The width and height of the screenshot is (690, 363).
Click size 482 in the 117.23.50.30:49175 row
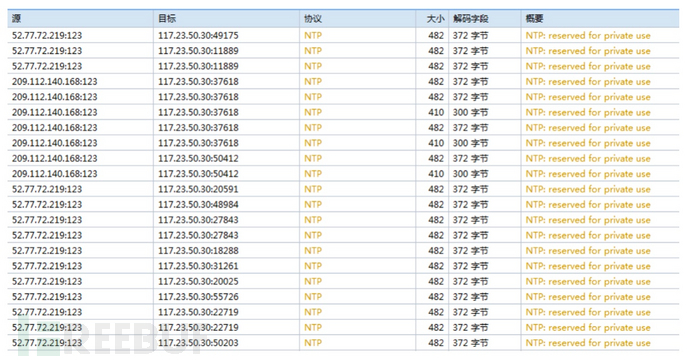(436, 36)
